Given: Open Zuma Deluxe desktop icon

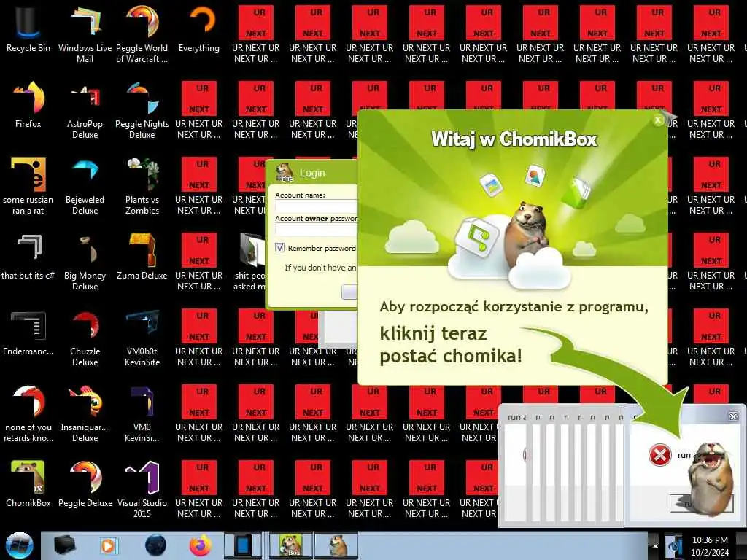Looking at the screenshot, I should point(142,256).
